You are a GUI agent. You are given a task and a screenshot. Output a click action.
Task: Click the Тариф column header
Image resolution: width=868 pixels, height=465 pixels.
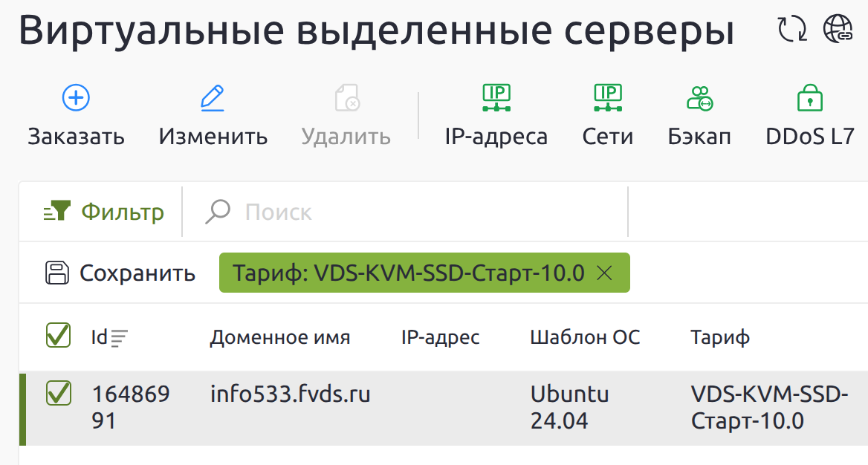click(x=720, y=338)
